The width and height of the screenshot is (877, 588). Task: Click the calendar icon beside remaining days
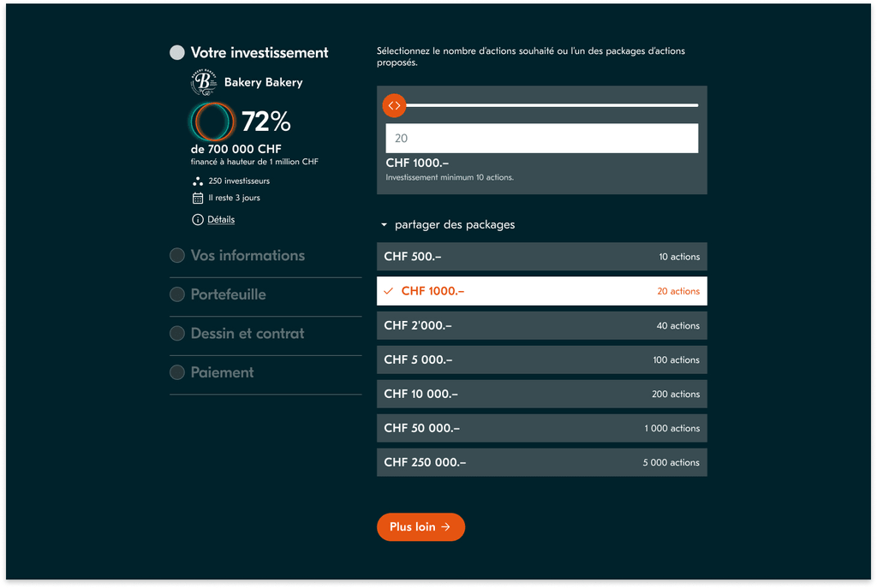tap(198, 198)
